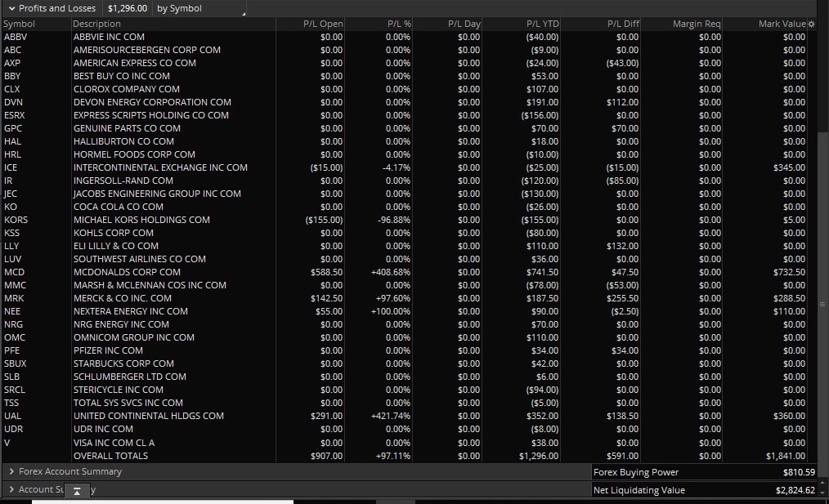Select the ICE symbol

tap(11, 167)
